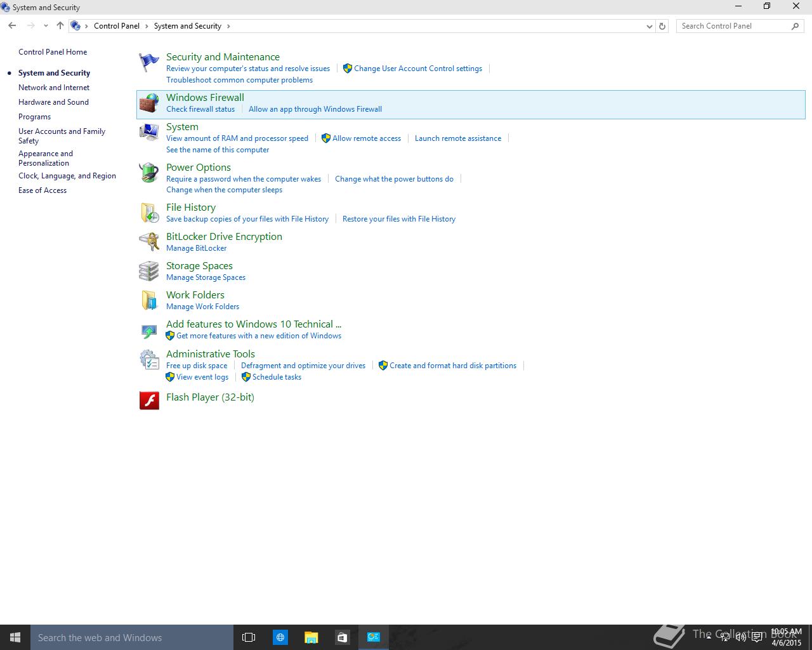This screenshot has width=812, height=650.
Task: Open Task View in the taskbar
Action: [x=249, y=637]
